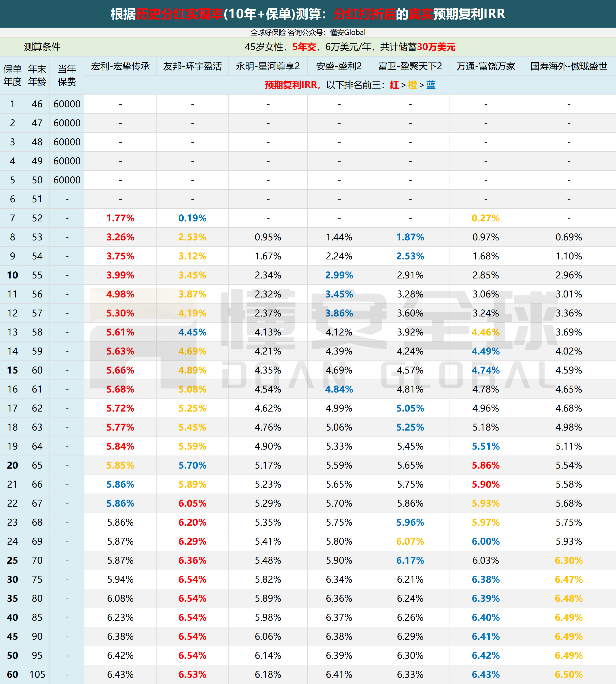Click the red 5.86% value in year 20
616x684 pixels.
coord(485,465)
